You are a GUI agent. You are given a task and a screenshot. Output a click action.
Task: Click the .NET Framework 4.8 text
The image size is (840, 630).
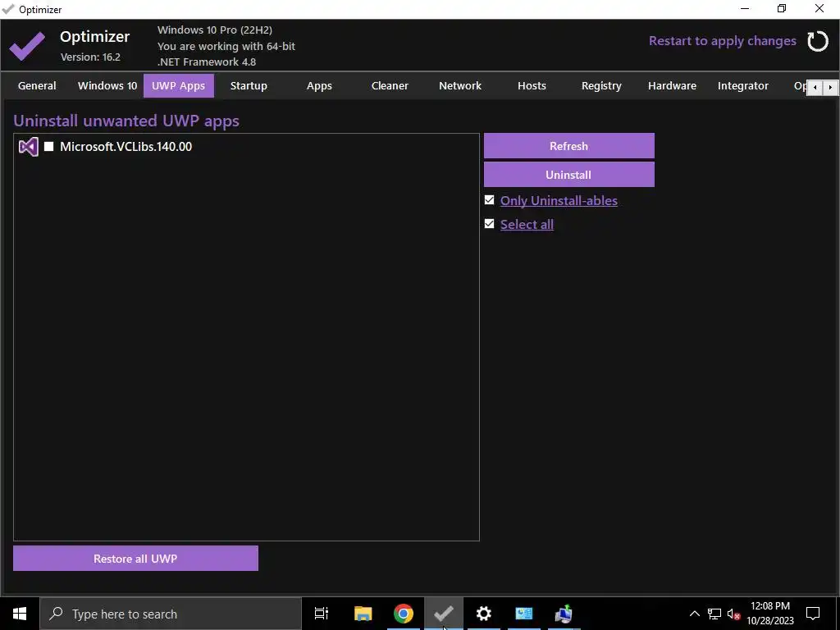click(x=207, y=62)
